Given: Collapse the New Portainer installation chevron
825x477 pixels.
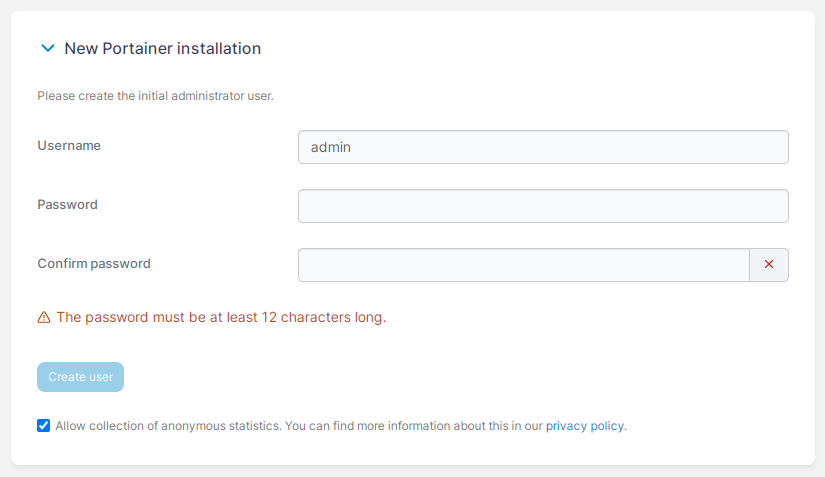Looking at the screenshot, I should click(47, 48).
